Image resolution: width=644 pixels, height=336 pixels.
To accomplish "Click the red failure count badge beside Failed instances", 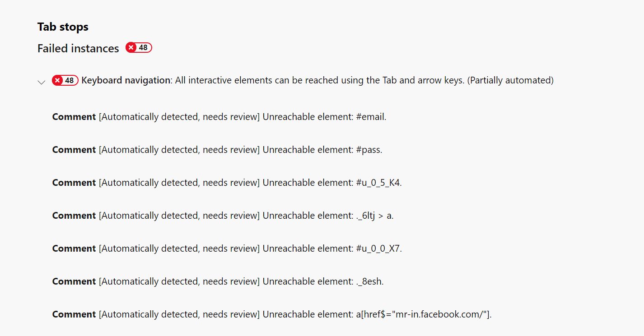I will 138,47.
